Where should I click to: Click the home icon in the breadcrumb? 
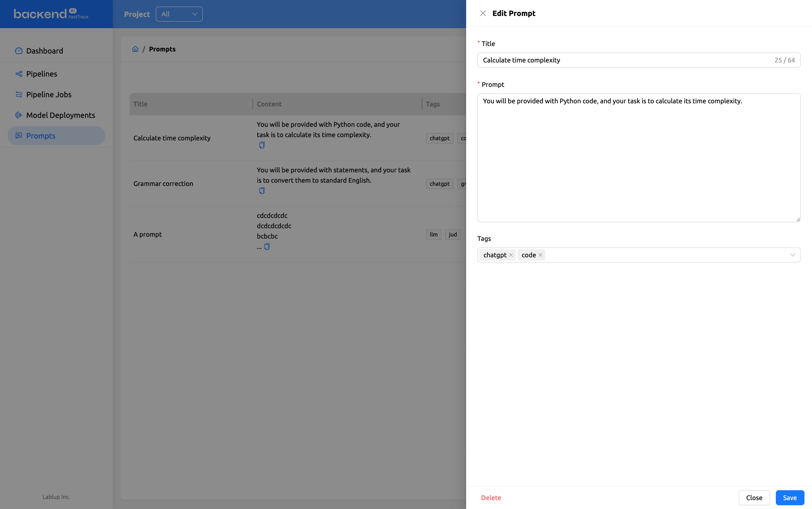[x=135, y=49]
